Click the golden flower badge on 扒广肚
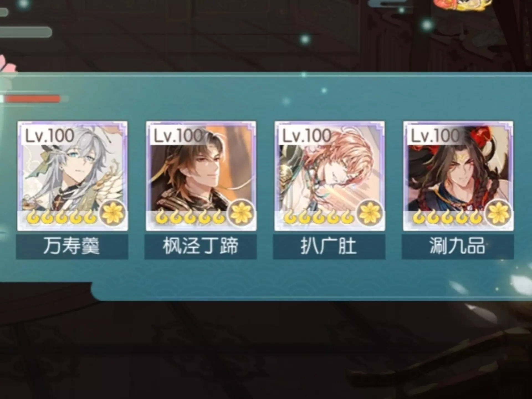This screenshot has height=399, width=532. pyautogui.click(x=370, y=214)
